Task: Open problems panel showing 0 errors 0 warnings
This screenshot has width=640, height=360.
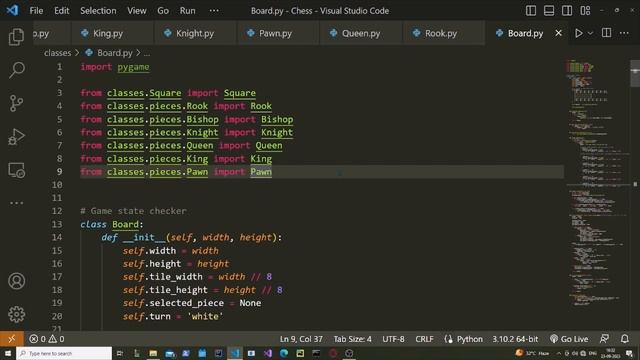Action: click(47, 339)
